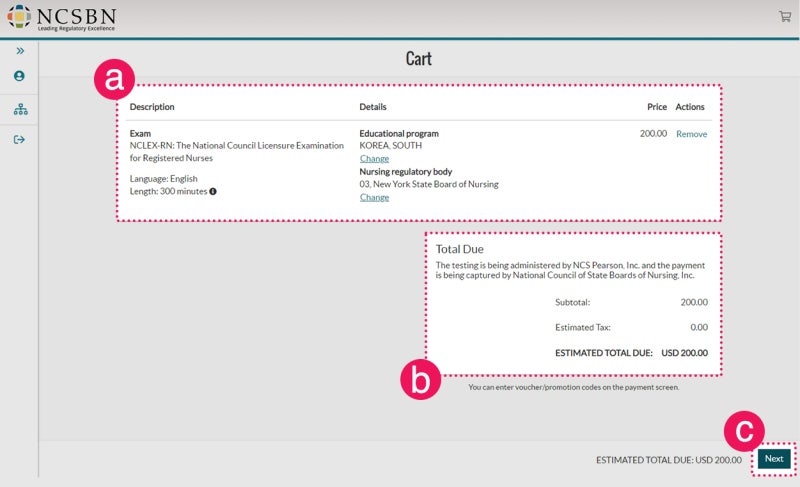Click the 200.00 exam price in table row
Screen dimensions: 800x487
pyautogui.click(x=653, y=134)
